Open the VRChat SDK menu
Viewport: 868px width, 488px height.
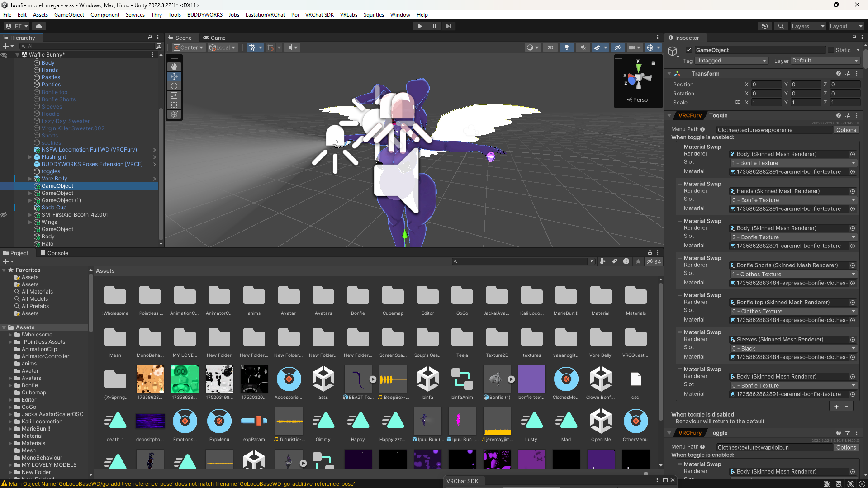point(319,15)
